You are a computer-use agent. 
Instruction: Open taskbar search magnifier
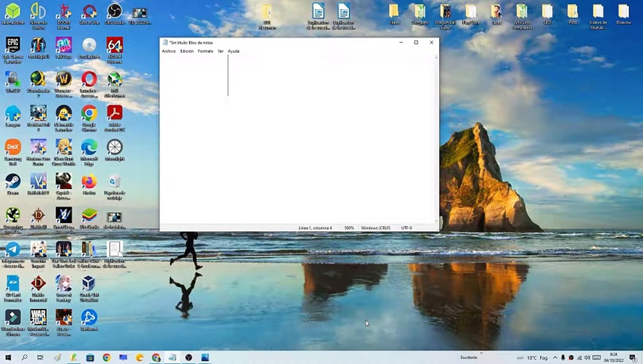point(24,357)
